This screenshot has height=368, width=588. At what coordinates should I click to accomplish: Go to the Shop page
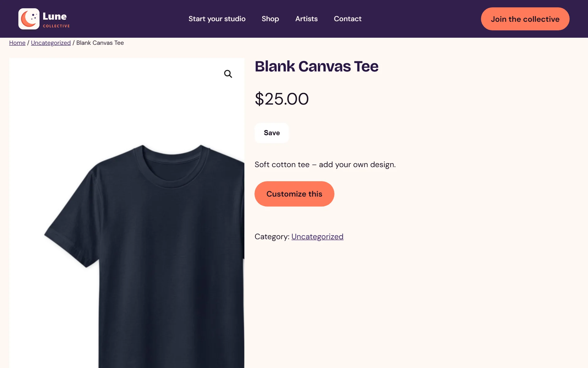point(270,19)
